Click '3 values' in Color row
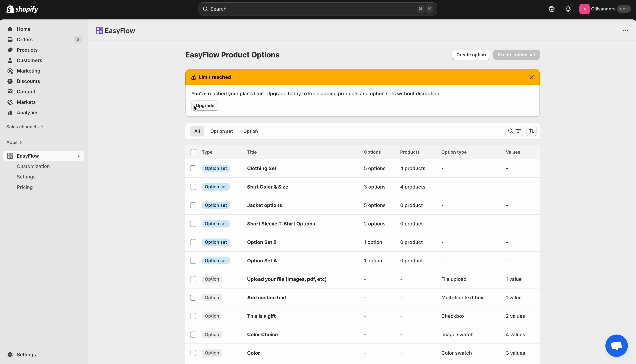 click(x=515, y=353)
